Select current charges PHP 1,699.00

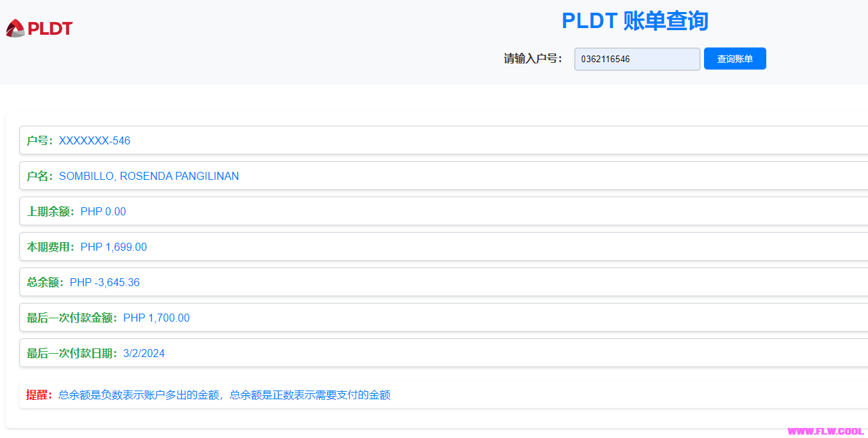click(x=114, y=247)
